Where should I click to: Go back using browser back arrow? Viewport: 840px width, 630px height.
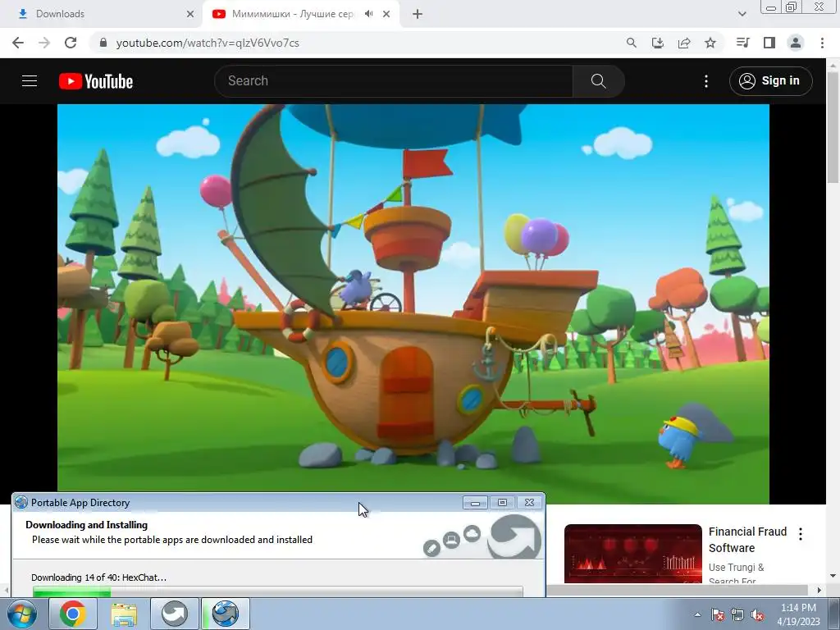18,43
